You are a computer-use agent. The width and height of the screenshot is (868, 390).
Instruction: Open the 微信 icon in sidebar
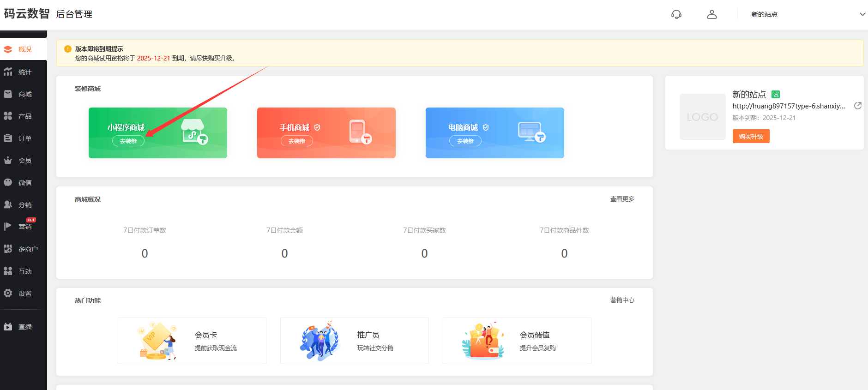click(x=8, y=183)
